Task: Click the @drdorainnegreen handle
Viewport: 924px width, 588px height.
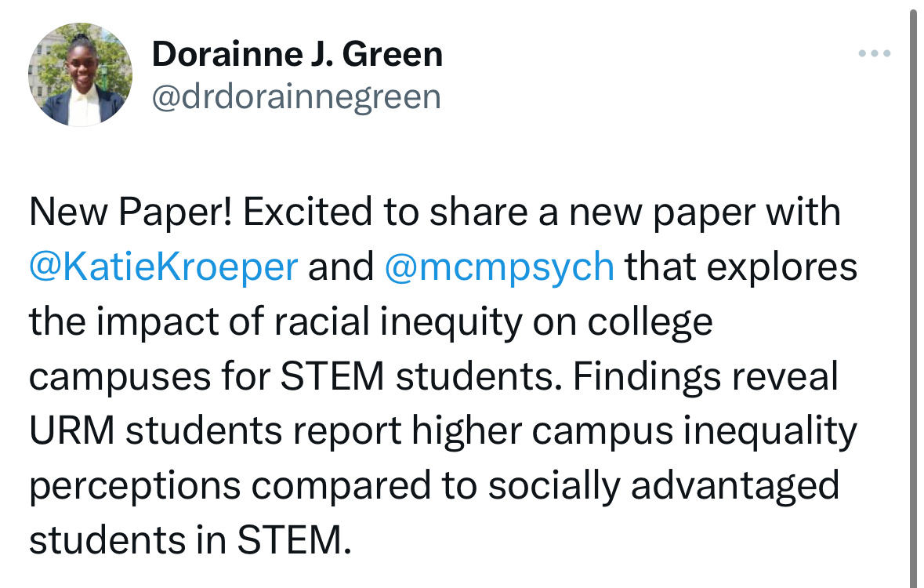Action: 296,96
